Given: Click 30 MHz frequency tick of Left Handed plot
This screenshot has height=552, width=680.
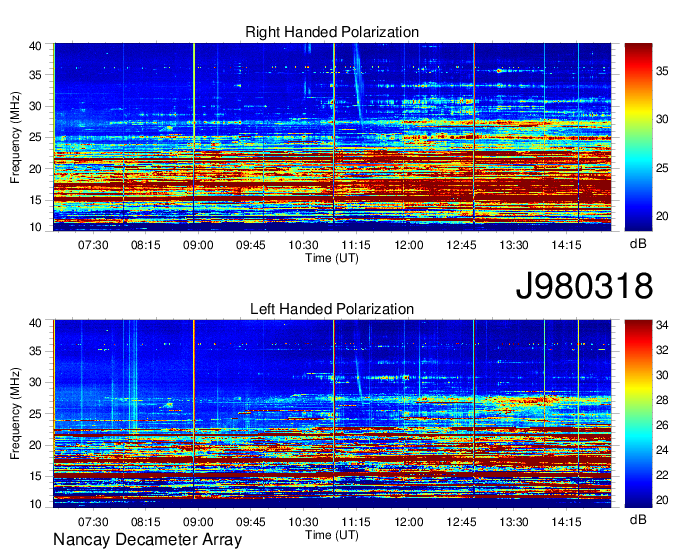Looking at the screenshot, I should click(x=35, y=382).
